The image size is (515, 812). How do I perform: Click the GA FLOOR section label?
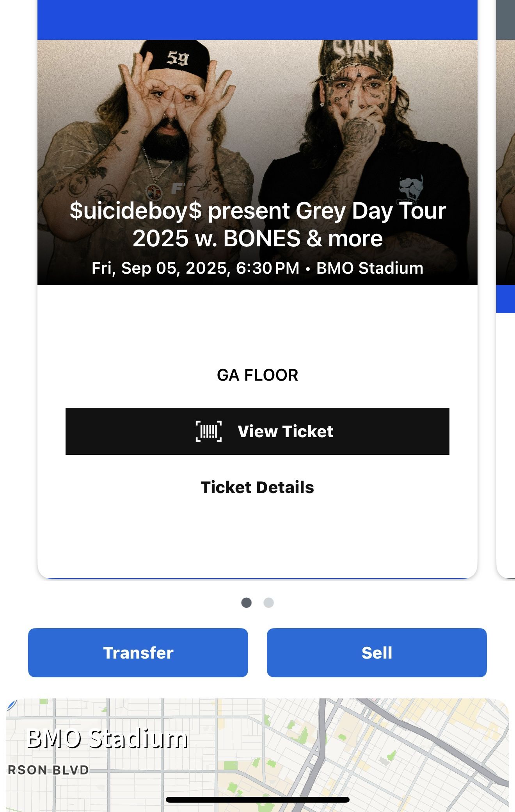point(257,375)
